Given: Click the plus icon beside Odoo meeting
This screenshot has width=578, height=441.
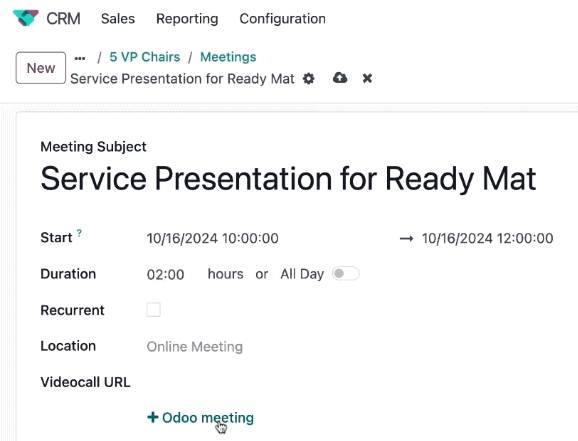Looking at the screenshot, I should (153, 417).
